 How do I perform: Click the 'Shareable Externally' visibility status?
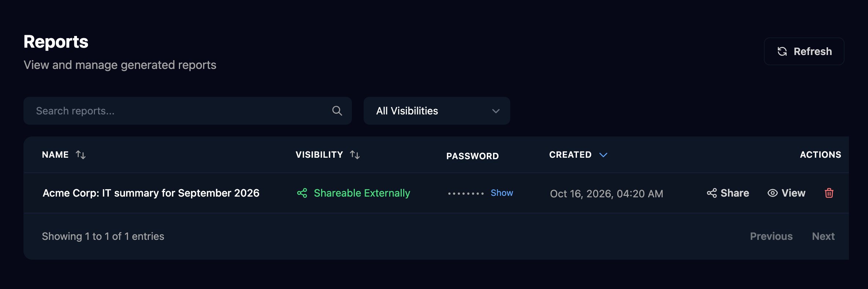click(353, 193)
